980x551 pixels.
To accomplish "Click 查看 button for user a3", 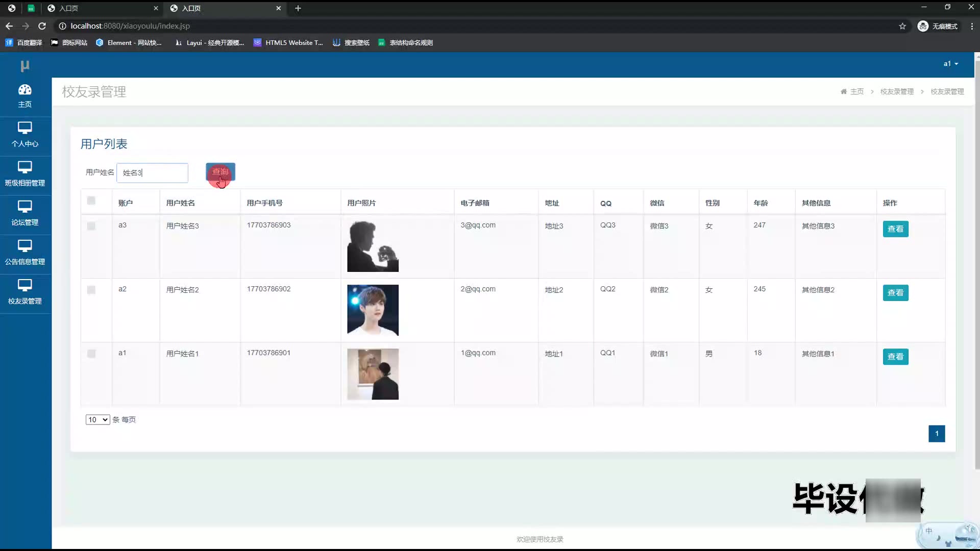I will pos(895,229).
